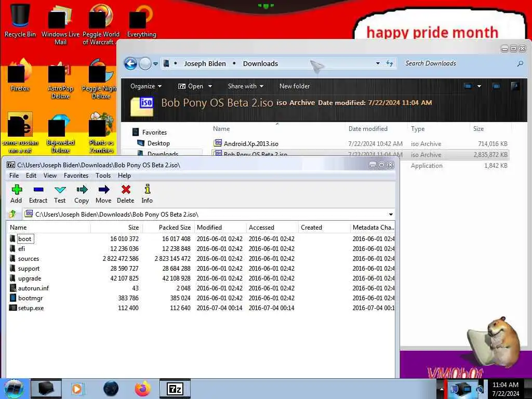Expand the 7-Zip address path dropdown
532x399 pixels.
click(x=391, y=215)
